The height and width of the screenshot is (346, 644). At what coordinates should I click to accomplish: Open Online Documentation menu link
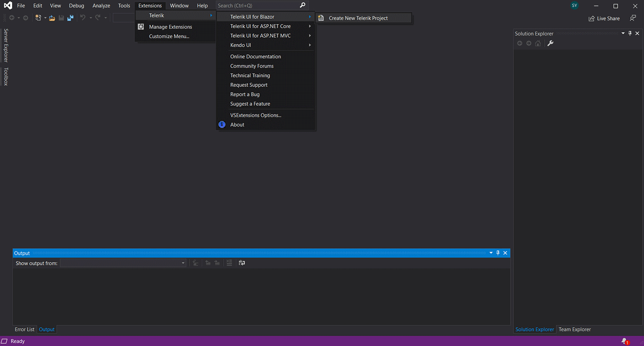[256, 57]
